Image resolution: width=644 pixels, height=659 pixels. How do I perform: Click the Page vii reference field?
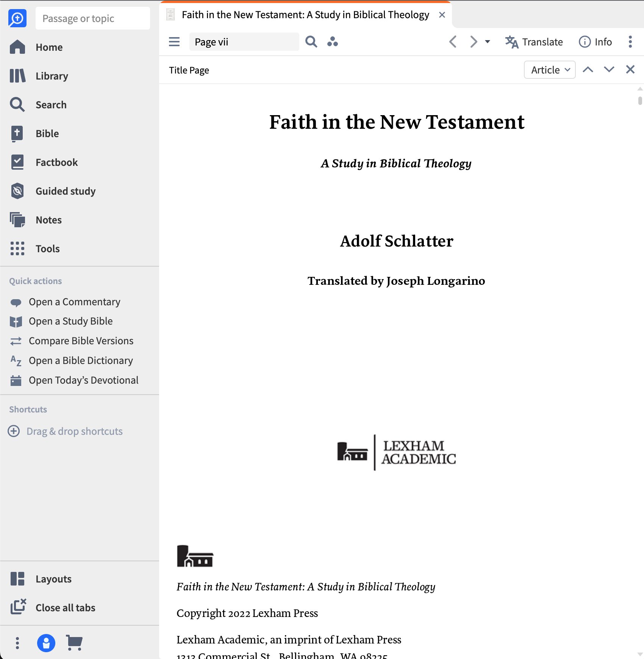pyautogui.click(x=244, y=42)
